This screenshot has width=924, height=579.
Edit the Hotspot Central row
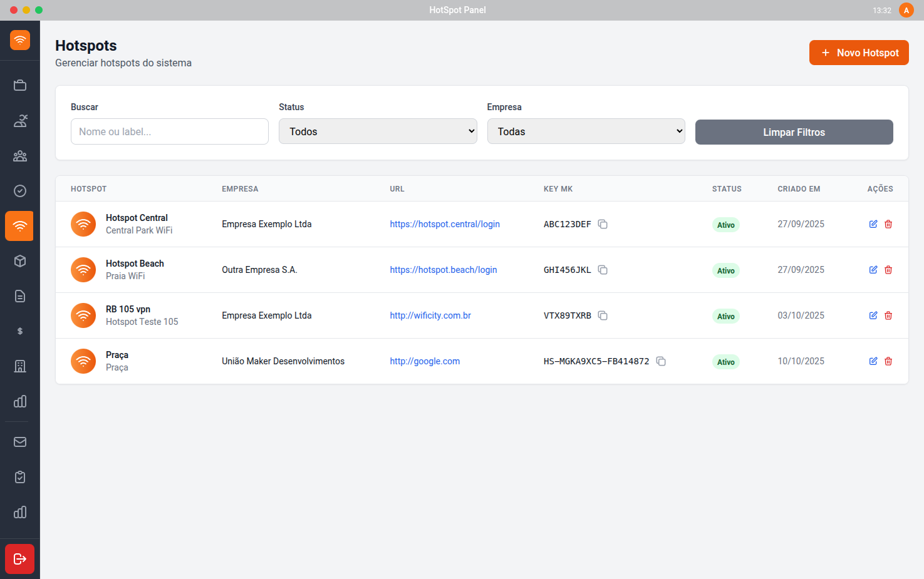873,224
